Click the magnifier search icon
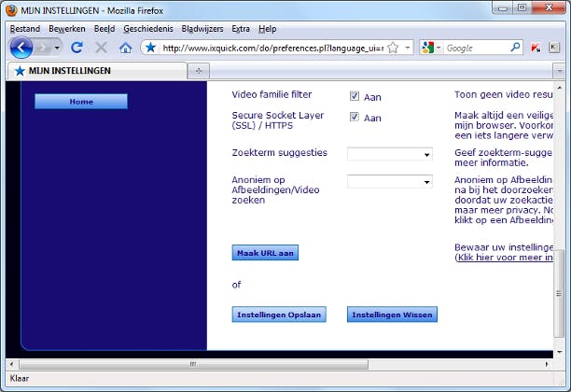This screenshot has width=571, height=392. pyautogui.click(x=515, y=48)
